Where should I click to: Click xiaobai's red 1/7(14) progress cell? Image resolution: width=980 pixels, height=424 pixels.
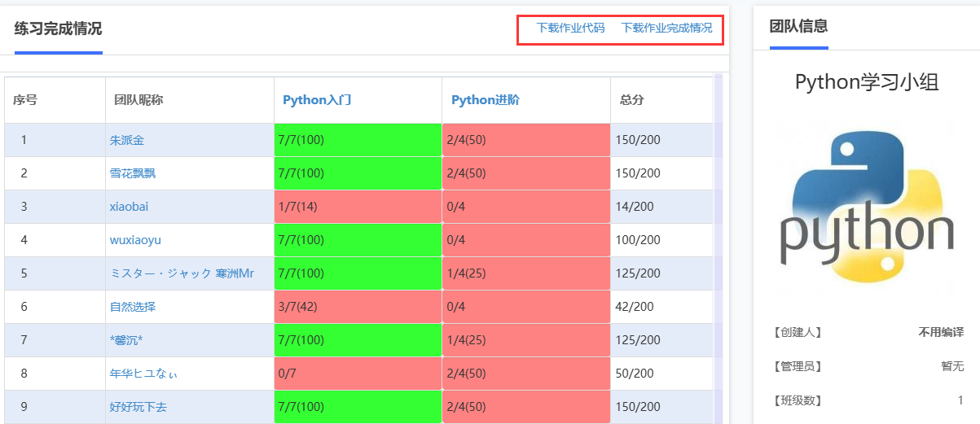(x=358, y=207)
